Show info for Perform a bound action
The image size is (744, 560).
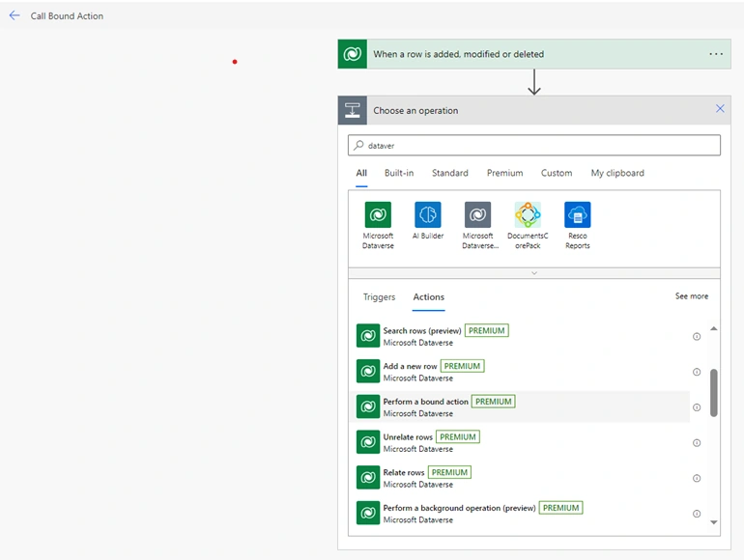697,407
